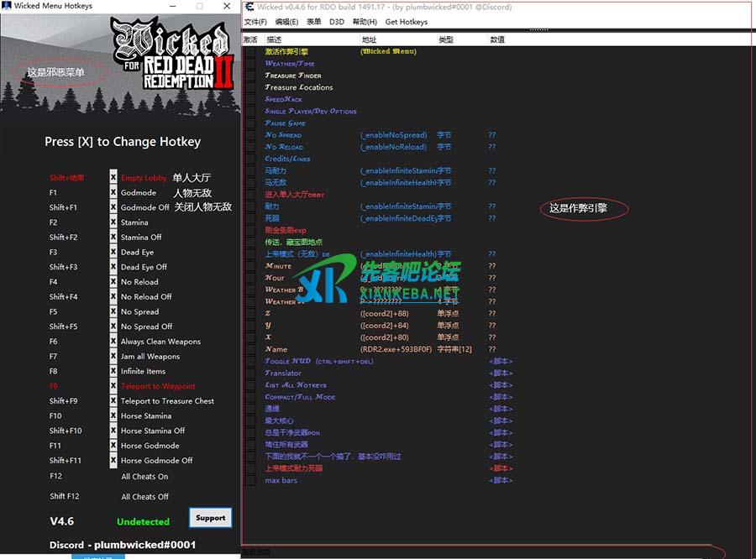The image size is (756, 559).
Task: Open the 文件(F) menu
Action: [x=255, y=22]
